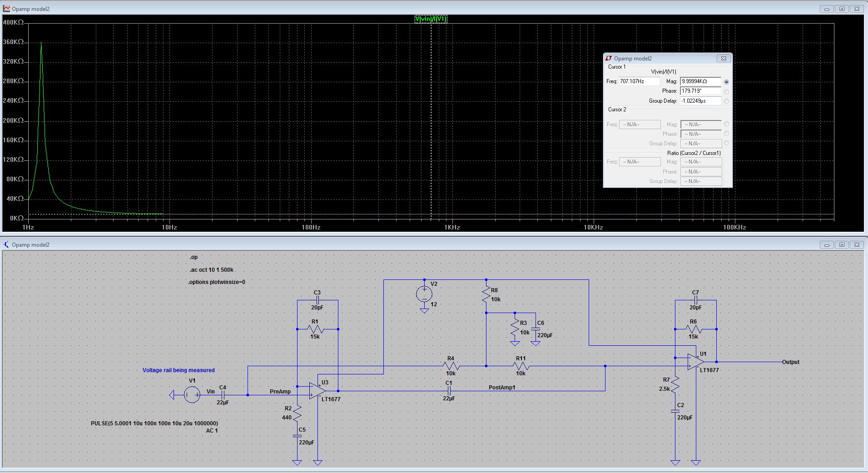Close the schematic window

pyautogui.click(x=857, y=244)
